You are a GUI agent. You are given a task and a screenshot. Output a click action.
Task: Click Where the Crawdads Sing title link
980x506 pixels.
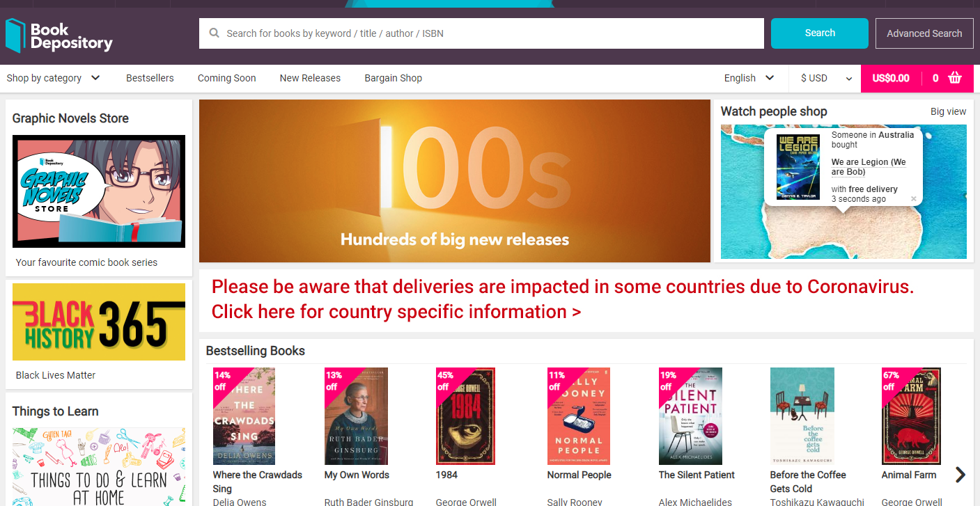(258, 482)
